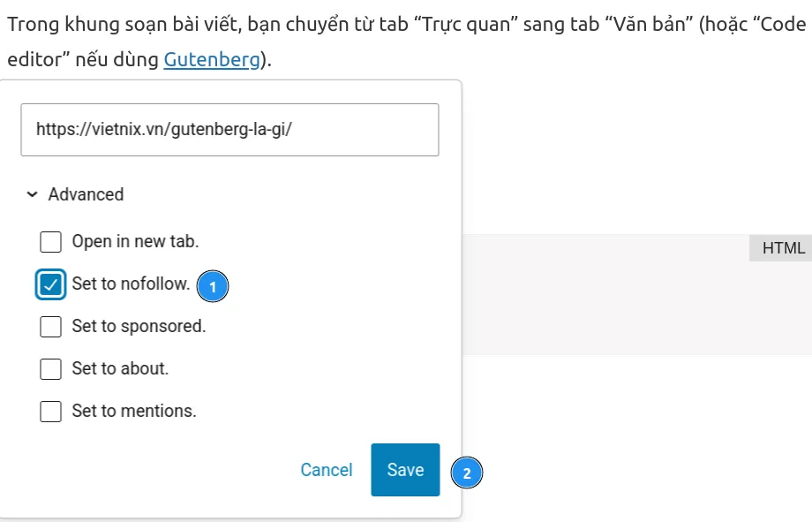Image resolution: width=812 pixels, height=522 pixels.
Task: Click the URL input field
Action: [229, 129]
